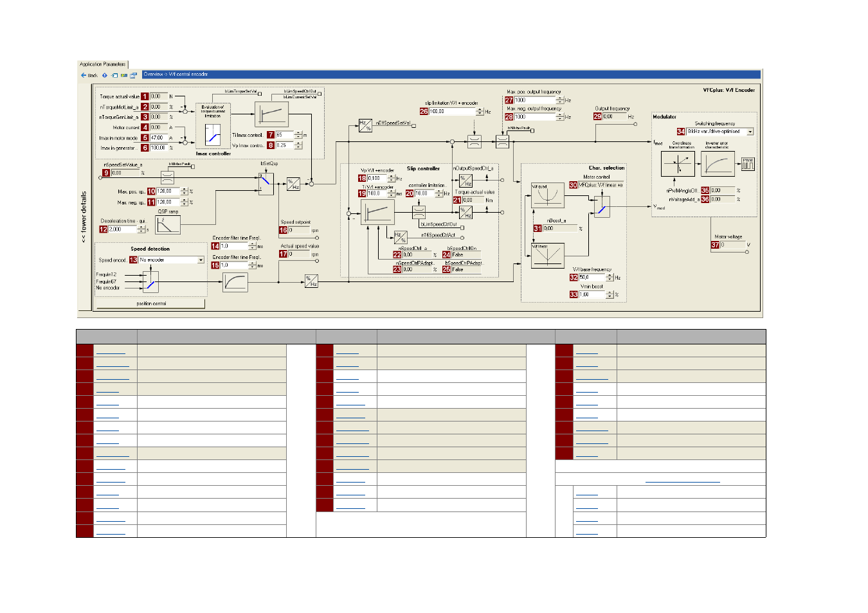The image size is (868, 613).
Task: Open the Coordinate transformation block
Action: (678, 164)
